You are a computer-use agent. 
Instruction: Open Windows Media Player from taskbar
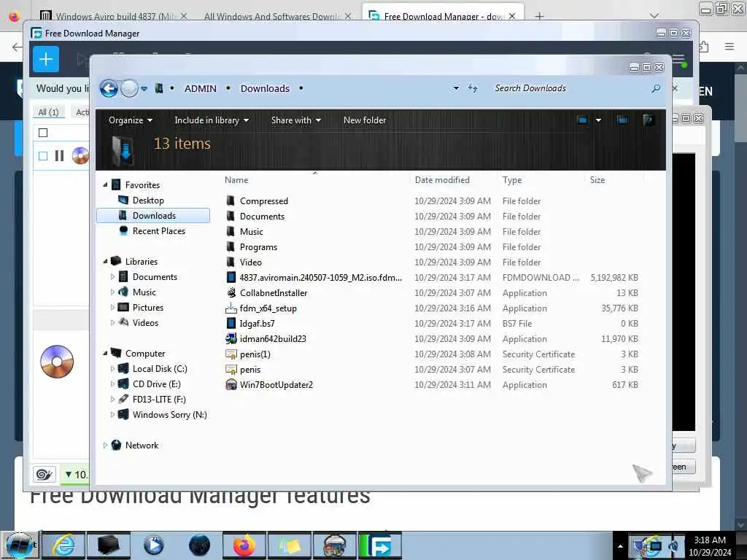click(x=153, y=545)
